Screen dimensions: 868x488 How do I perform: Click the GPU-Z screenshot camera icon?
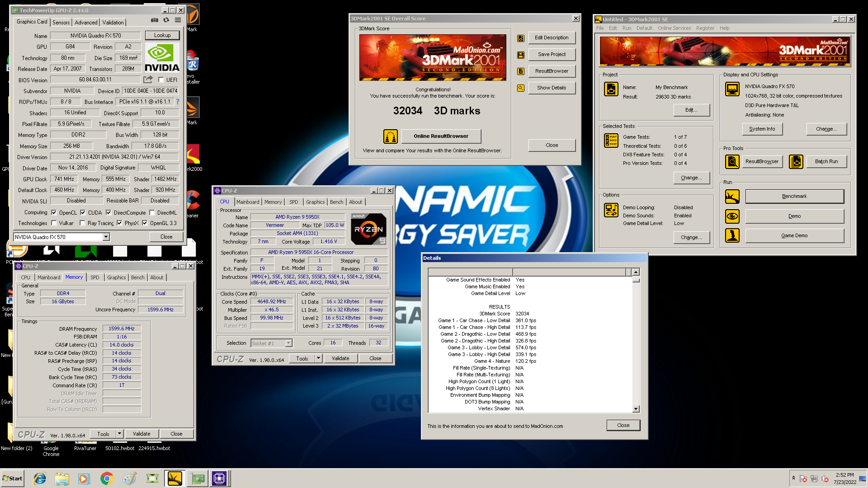pyautogui.click(x=155, y=20)
